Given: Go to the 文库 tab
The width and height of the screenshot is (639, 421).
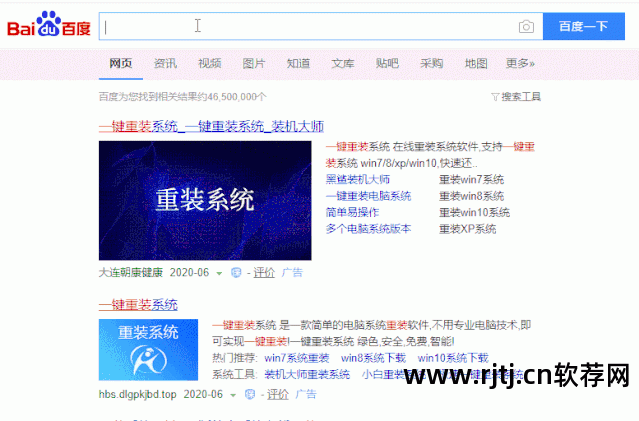Looking at the screenshot, I should tap(343, 64).
